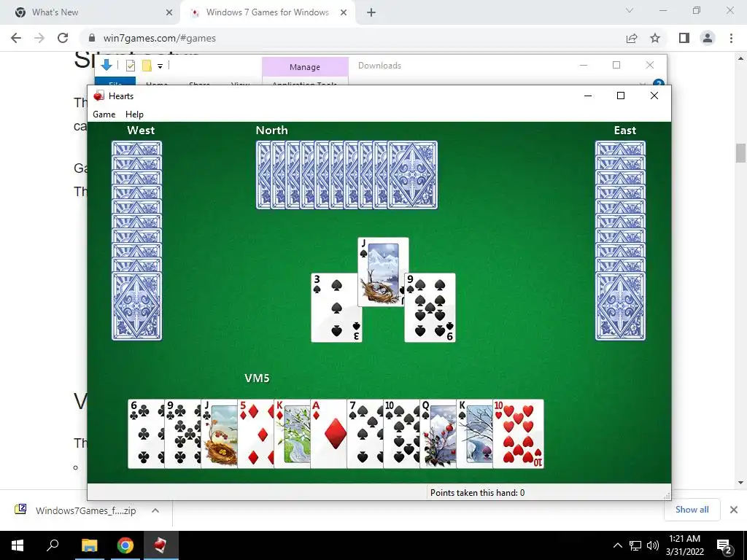Click the address bar URL

(x=160, y=38)
